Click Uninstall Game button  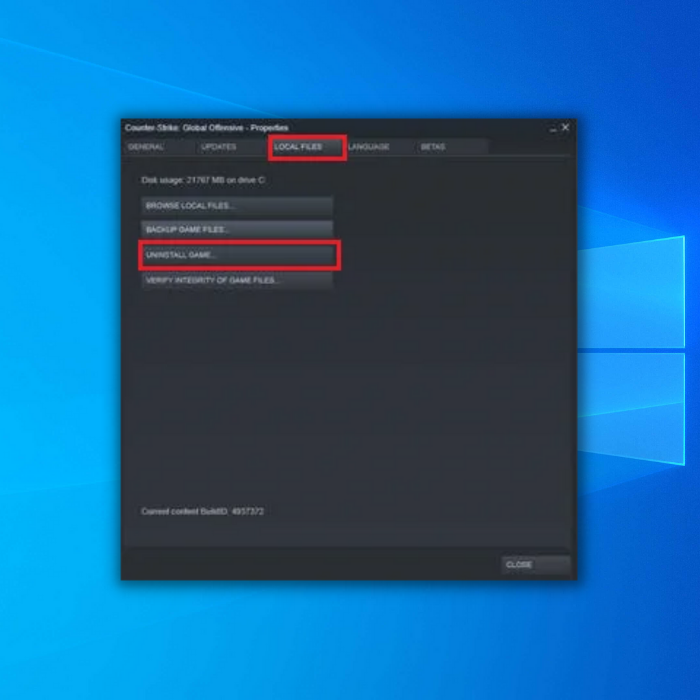237,255
